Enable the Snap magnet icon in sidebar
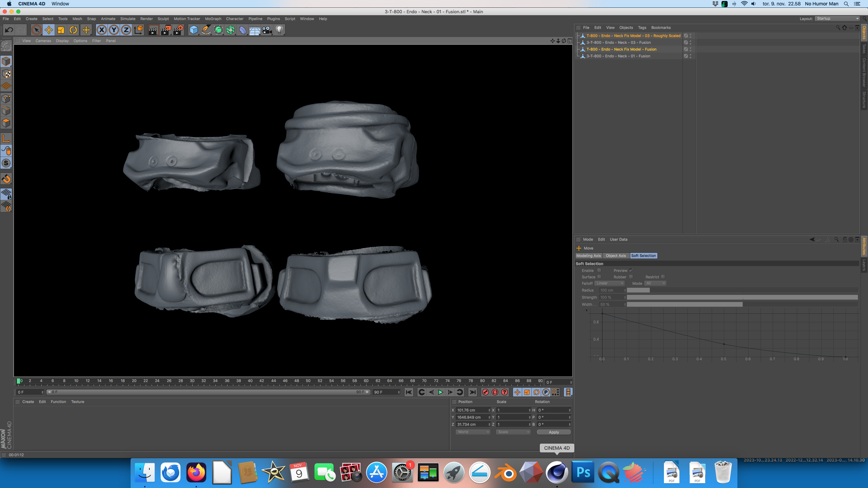Image resolution: width=868 pixels, height=488 pixels. (6, 179)
